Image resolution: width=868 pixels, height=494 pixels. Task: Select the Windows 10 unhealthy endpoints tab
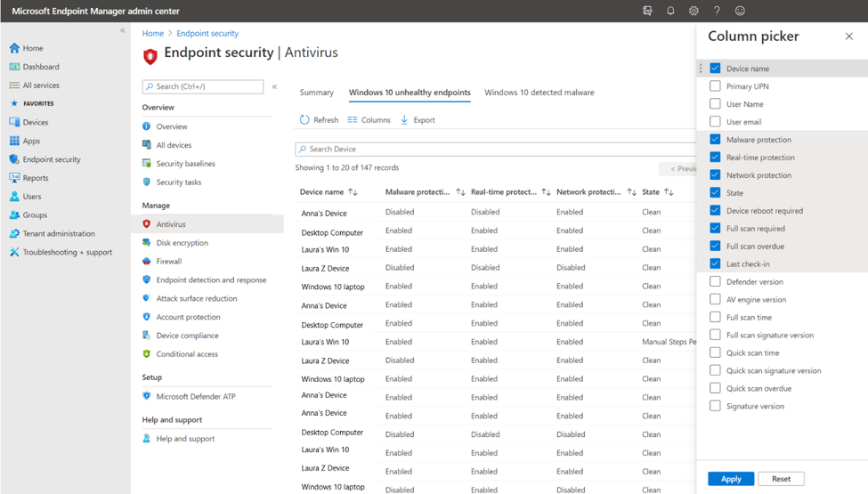(410, 93)
